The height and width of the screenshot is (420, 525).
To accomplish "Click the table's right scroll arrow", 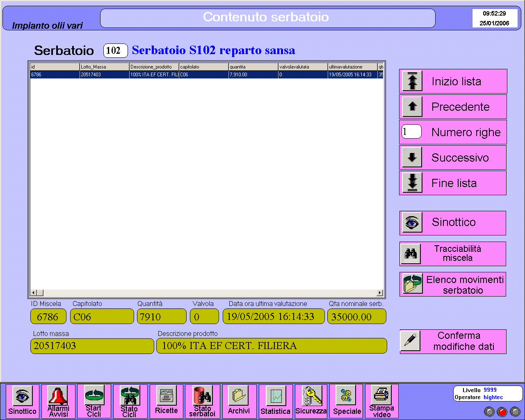I will coord(380,293).
